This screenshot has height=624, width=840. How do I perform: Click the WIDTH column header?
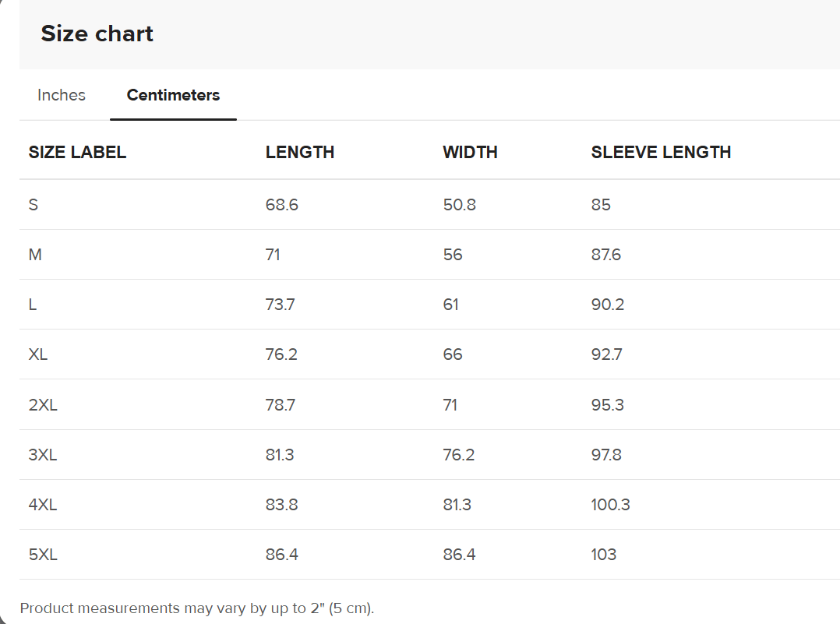470,153
